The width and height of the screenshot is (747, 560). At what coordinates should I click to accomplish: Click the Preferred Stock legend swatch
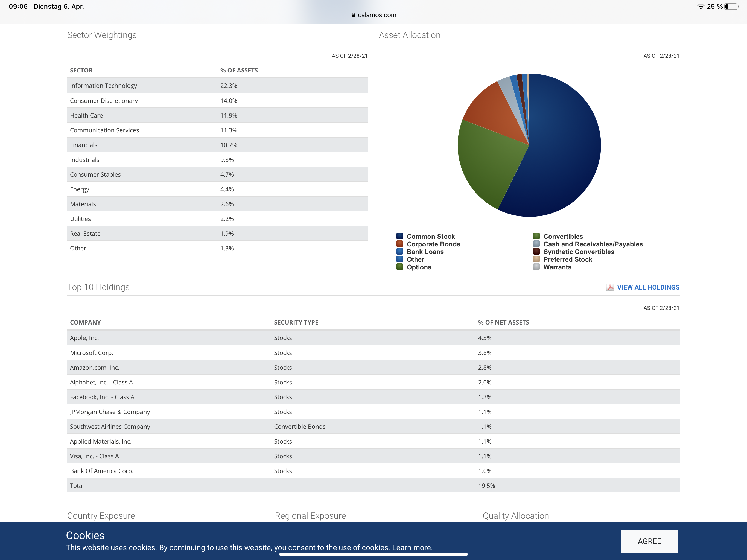point(536,259)
